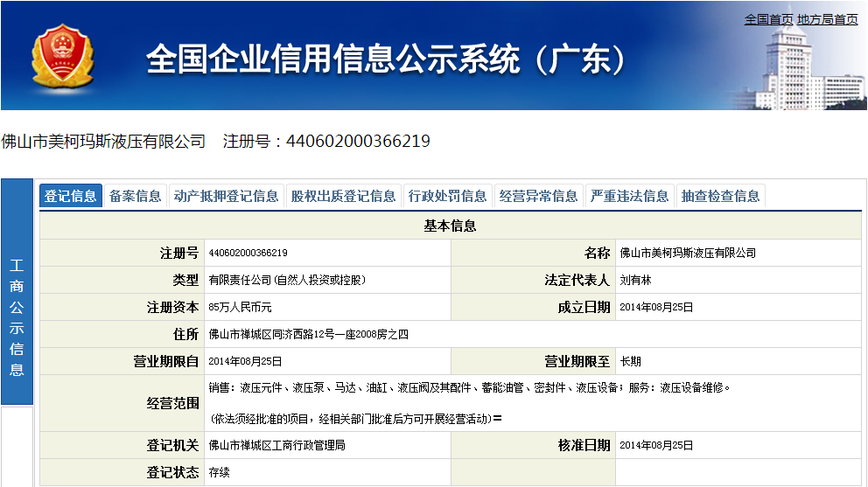Go to the 股权出质登记信息 tab
The height and width of the screenshot is (487, 868).
click(344, 196)
